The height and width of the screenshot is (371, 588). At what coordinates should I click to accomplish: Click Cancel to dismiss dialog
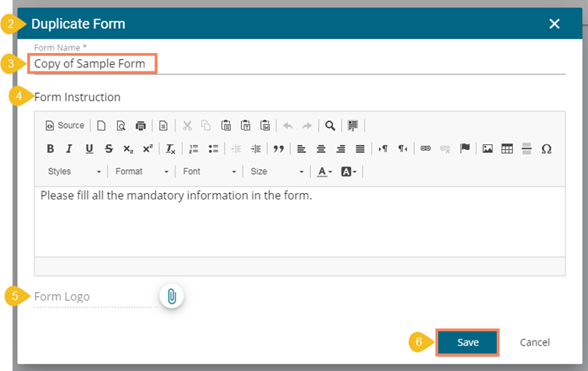tap(534, 342)
